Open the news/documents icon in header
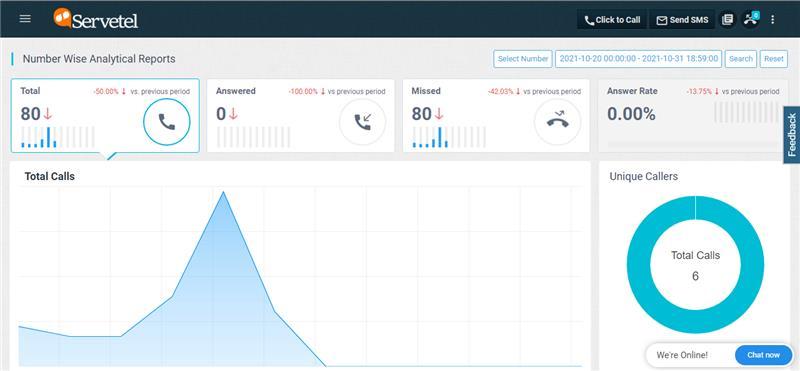 [x=727, y=19]
